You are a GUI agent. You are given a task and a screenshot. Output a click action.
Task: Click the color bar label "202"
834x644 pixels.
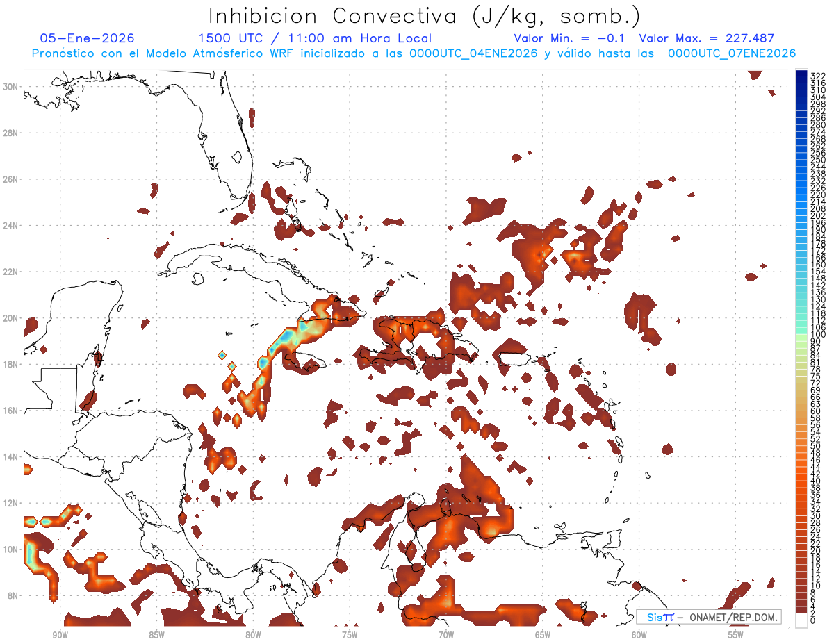(x=818, y=215)
